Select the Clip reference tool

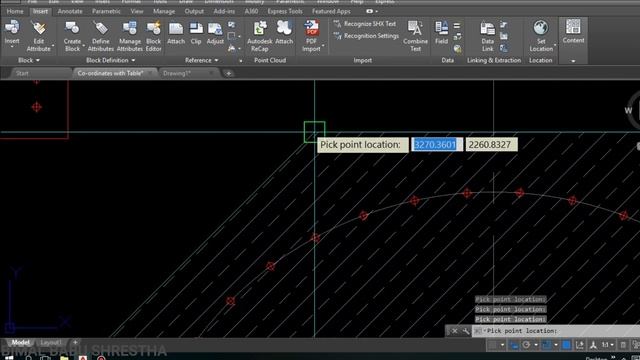pyautogui.click(x=196, y=33)
